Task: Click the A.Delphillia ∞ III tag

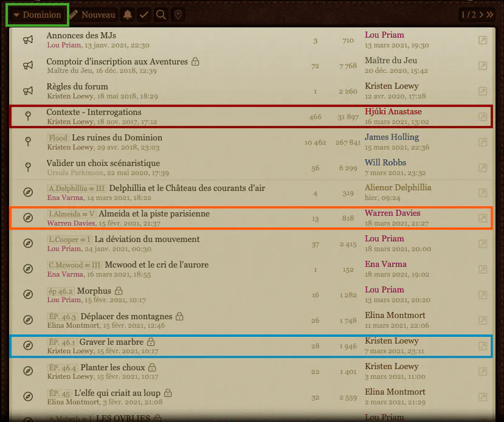Action: pyautogui.click(x=77, y=189)
